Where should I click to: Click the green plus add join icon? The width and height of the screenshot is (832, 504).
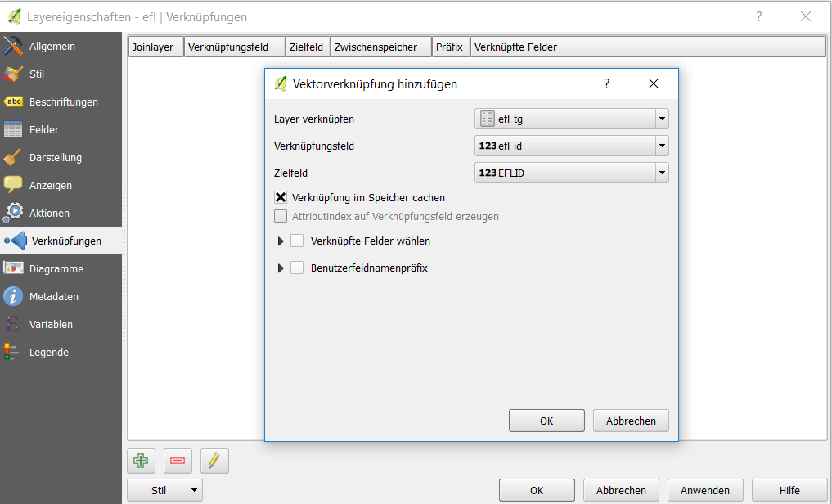(x=142, y=461)
